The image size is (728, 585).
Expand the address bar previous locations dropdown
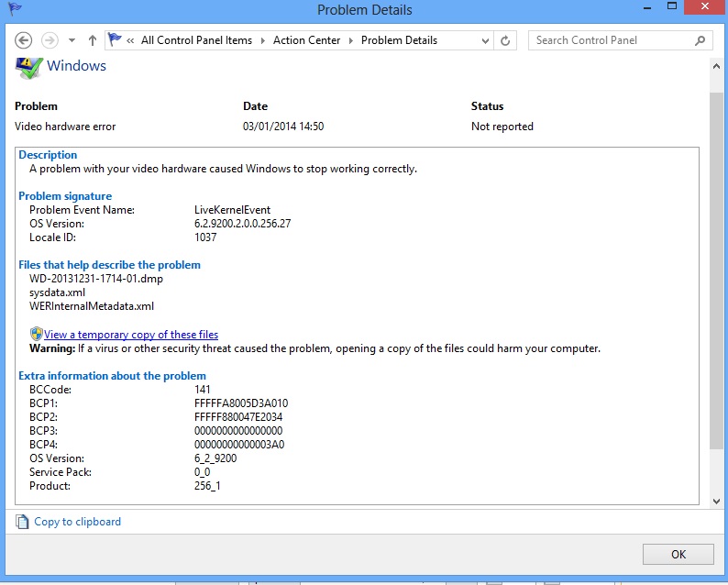483,40
